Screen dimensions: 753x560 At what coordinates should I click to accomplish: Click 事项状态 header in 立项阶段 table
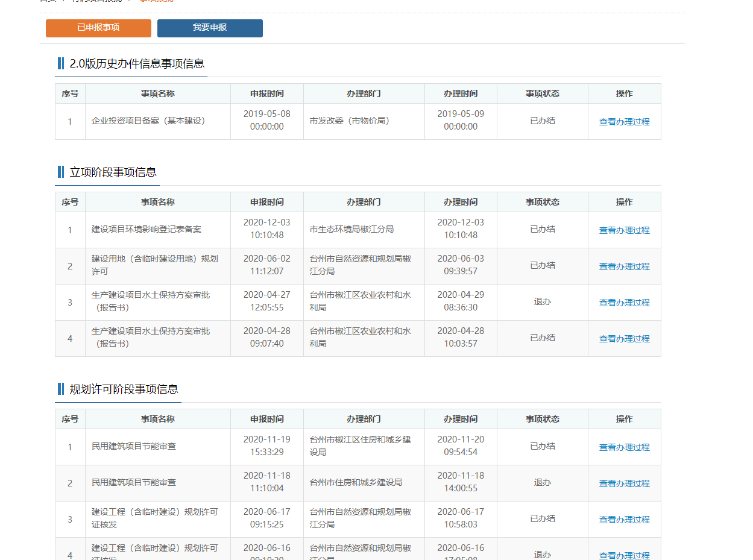click(543, 202)
